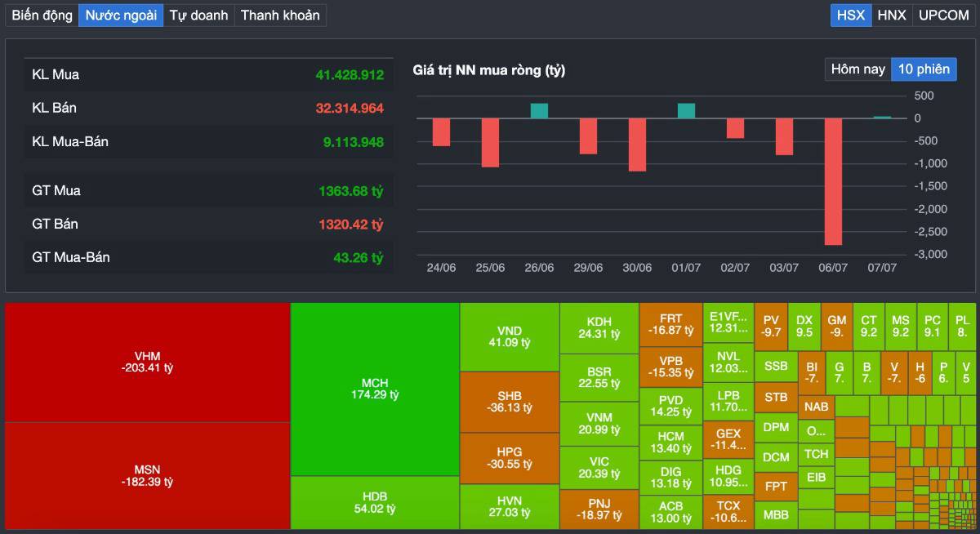Select the MCH treemap tile
The image size is (980, 534).
point(375,389)
